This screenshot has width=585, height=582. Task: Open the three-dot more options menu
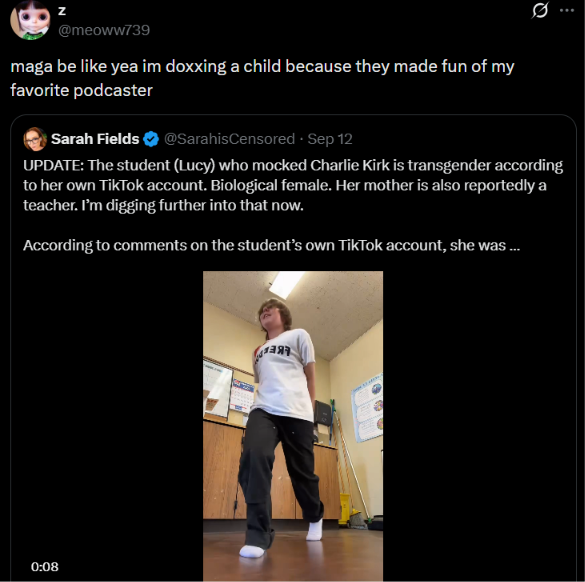coord(567,10)
